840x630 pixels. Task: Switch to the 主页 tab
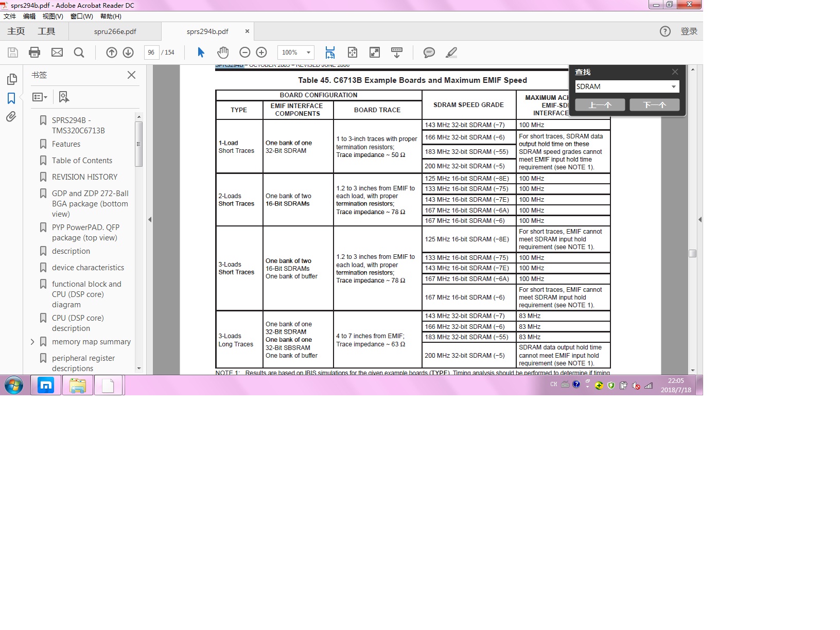[16, 31]
